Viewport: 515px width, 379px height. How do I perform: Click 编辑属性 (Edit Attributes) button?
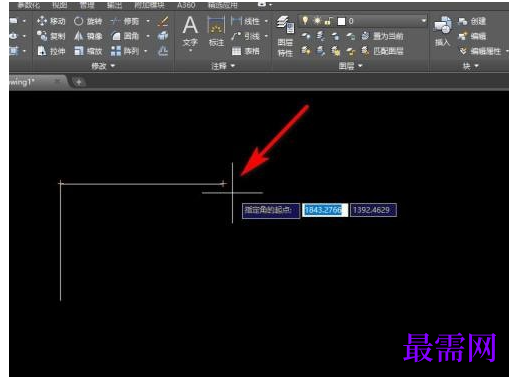[x=480, y=51]
